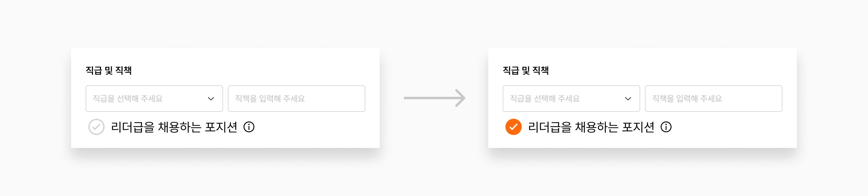This screenshot has height=196, width=868.
Task: Open left 직급을 선택해 주세요 combo box
Action: 154,99
